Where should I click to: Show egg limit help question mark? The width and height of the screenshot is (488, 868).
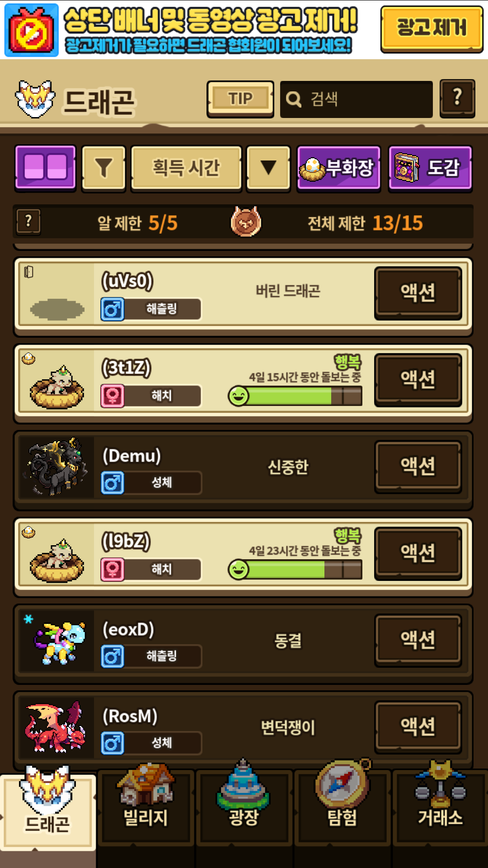[28, 222]
